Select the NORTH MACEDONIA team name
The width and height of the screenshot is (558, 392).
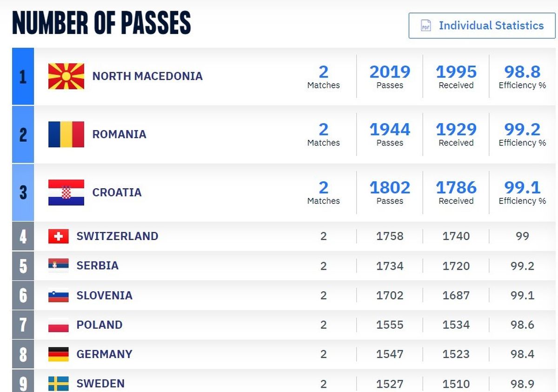(x=147, y=76)
